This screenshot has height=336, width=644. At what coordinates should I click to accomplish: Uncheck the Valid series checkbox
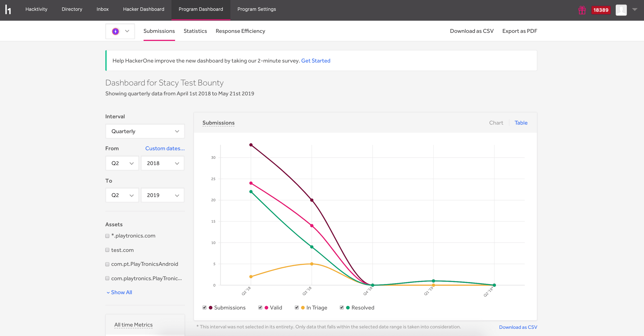click(x=260, y=307)
